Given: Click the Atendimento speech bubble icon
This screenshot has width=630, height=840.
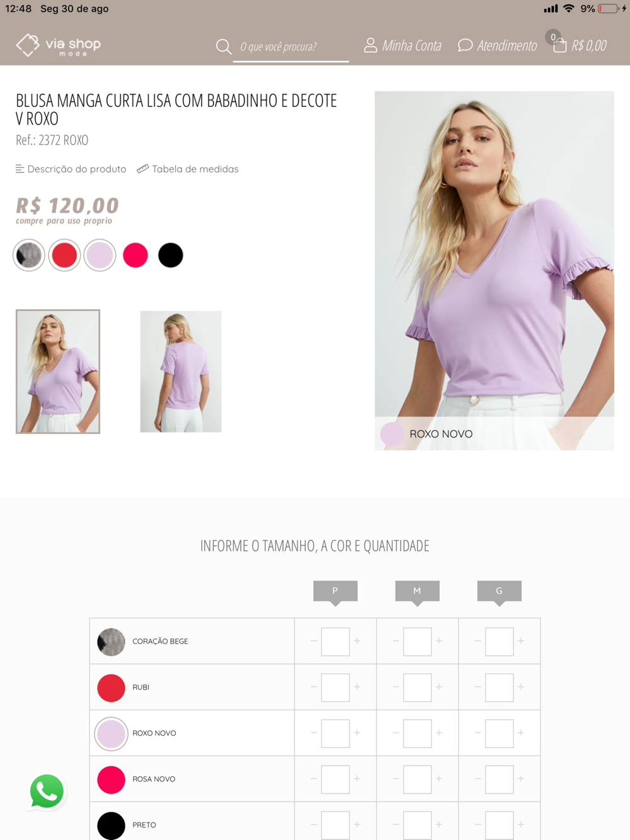Looking at the screenshot, I should (x=465, y=45).
